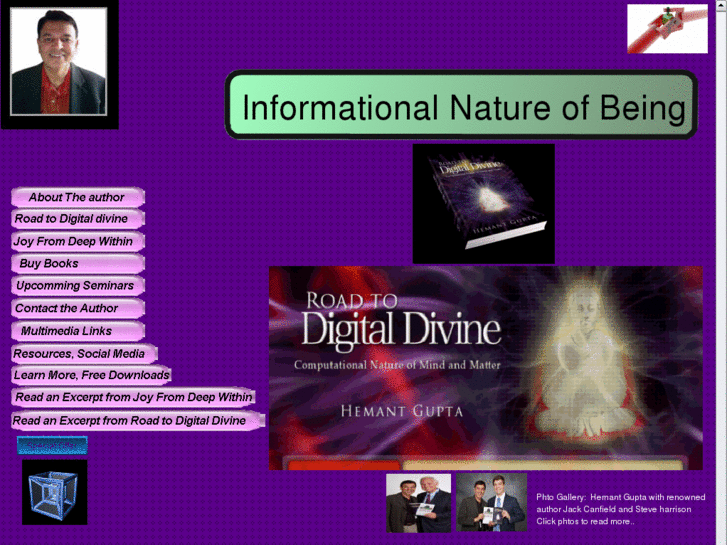Image resolution: width=727 pixels, height=545 pixels.
Task: Click the small blue banner button below the menu
Action: click(52, 445)
